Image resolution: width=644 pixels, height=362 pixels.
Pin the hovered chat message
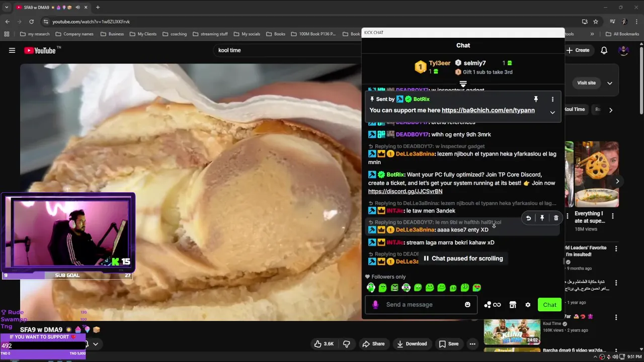(x=542, y=218)
